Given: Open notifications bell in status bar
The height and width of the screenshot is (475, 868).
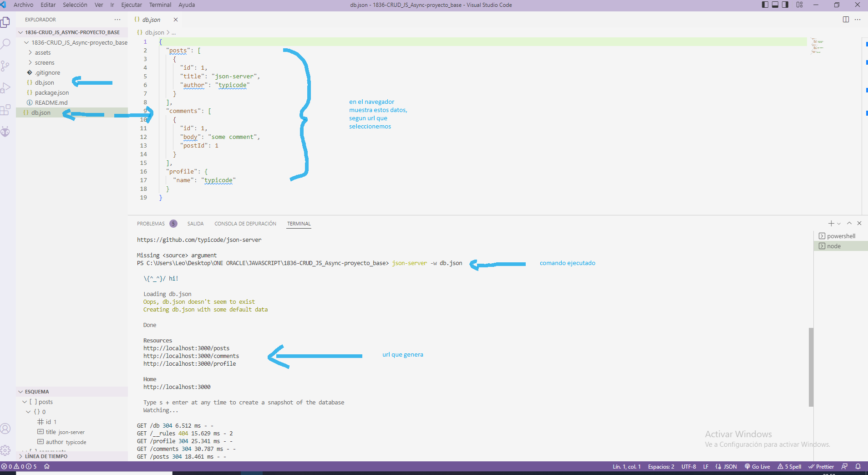Looking at the screenshot, I should pos(858,466).
